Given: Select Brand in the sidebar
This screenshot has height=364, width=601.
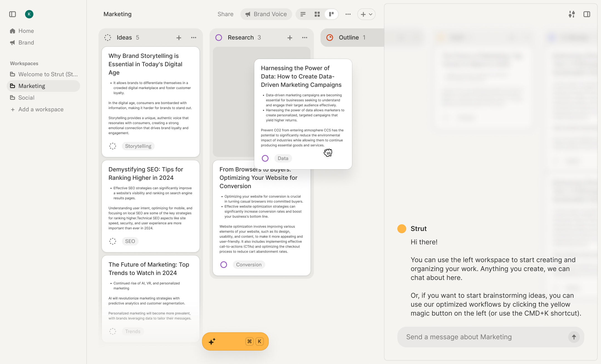Looking at the screenshot, I should tap(26, 42).
